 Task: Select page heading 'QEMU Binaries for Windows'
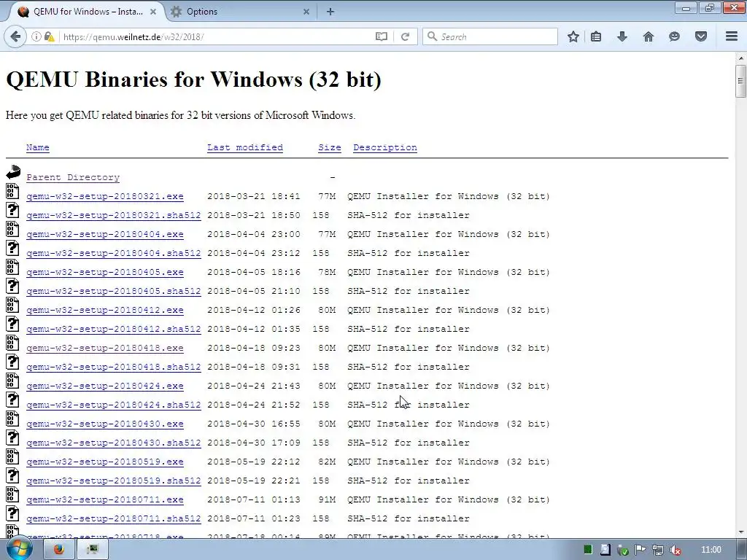coord(154,79)
